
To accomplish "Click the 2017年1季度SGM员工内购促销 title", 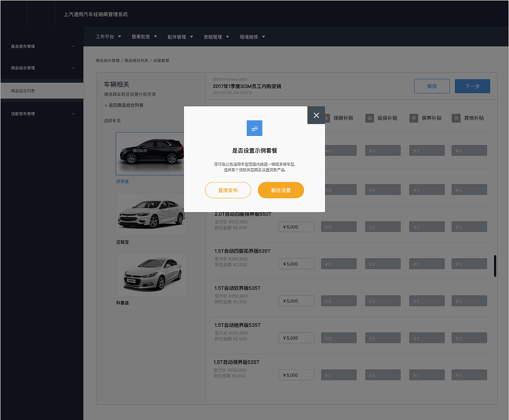I will pyautogui.click(x=247, y=87).
